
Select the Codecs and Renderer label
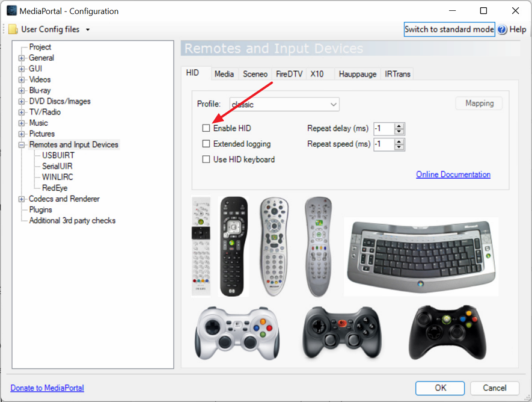[64, 199]
